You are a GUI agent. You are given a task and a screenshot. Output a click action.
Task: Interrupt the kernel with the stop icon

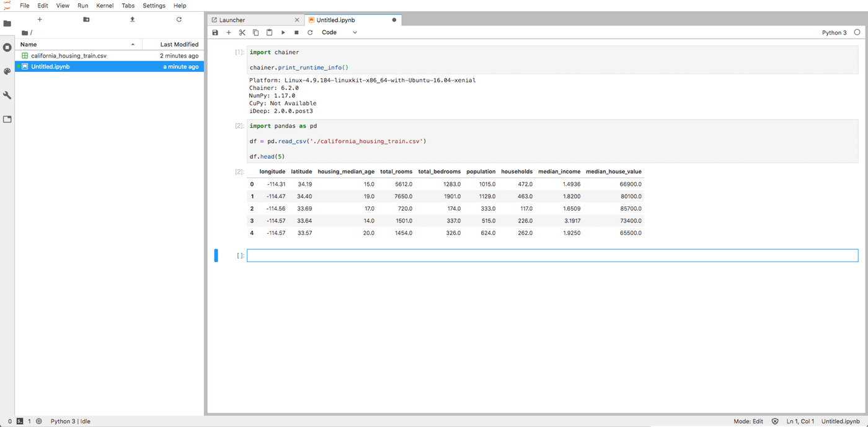click(296, 32)
